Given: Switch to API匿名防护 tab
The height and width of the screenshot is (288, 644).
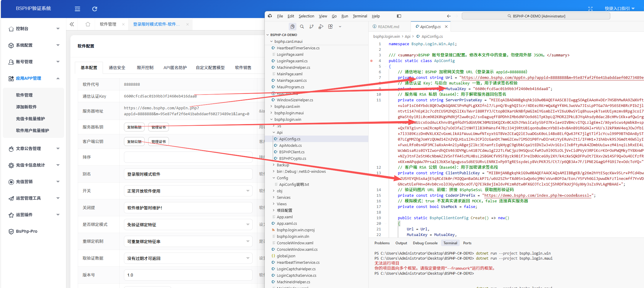Looking at the screenshot, I should (175, 68).
